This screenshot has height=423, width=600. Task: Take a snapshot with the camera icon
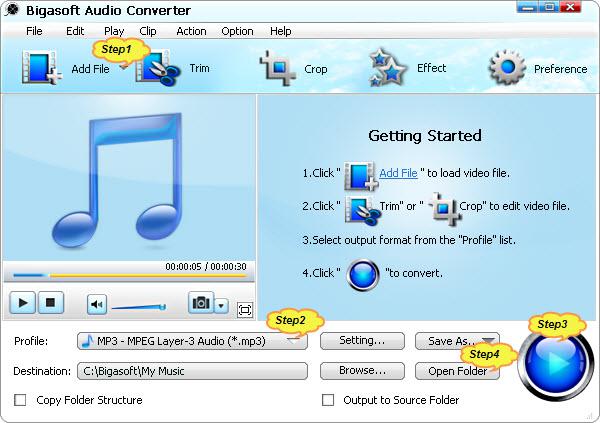(201, 302)
